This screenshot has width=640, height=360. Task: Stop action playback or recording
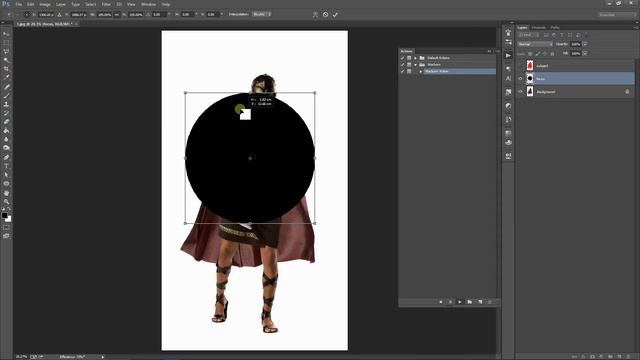coord(441,302)
